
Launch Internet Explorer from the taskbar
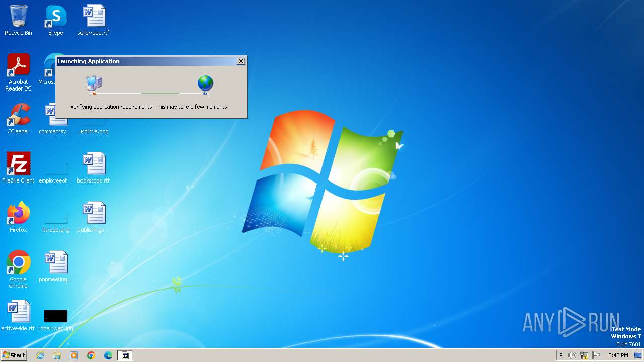(40, 355)
